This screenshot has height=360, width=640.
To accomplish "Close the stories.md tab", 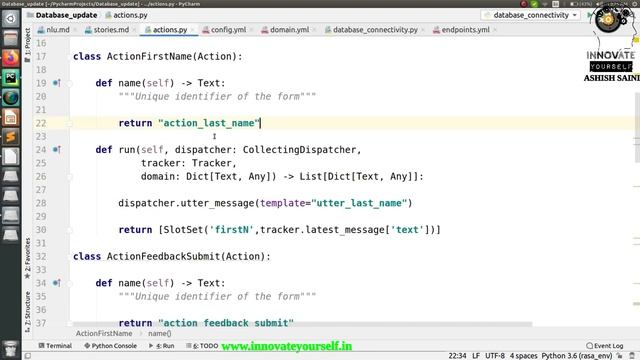I will coord(134,30).
